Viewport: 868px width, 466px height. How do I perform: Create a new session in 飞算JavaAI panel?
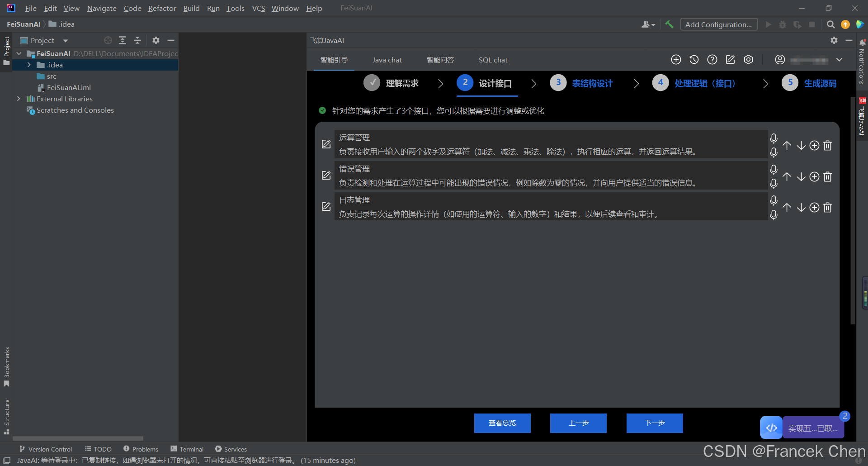click(x=676, y=59)
